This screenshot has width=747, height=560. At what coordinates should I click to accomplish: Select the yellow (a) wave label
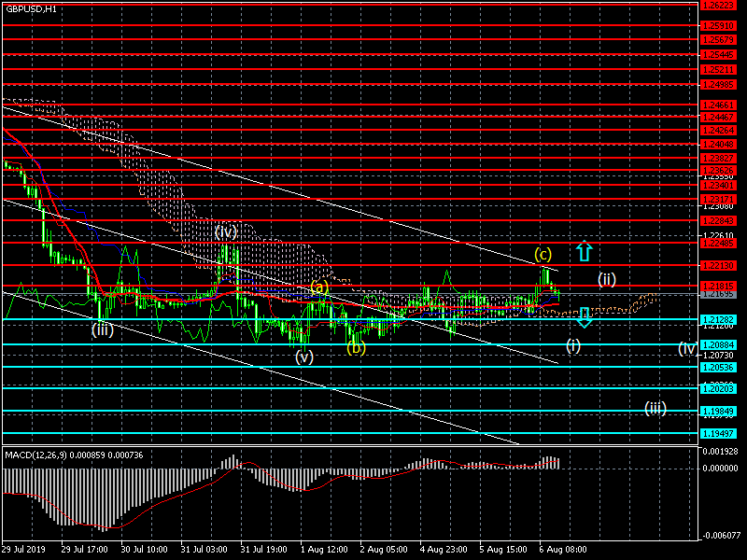pos(318,287)
